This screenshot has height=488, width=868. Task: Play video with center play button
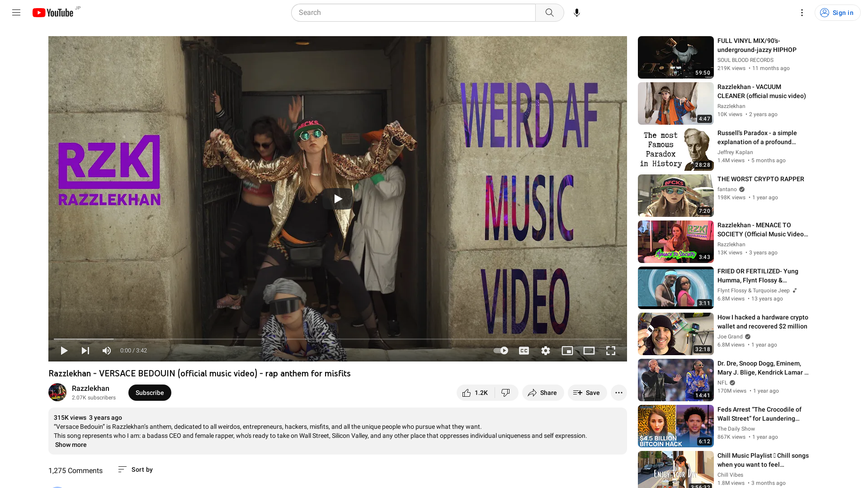(338, 199)
